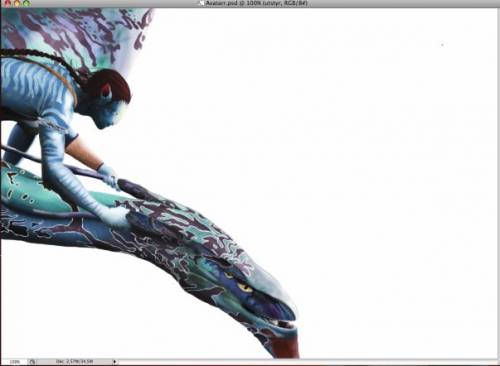Click the small icon beside the zoom field
Viewport: 500px width, 366px height.
click(32, 361)
